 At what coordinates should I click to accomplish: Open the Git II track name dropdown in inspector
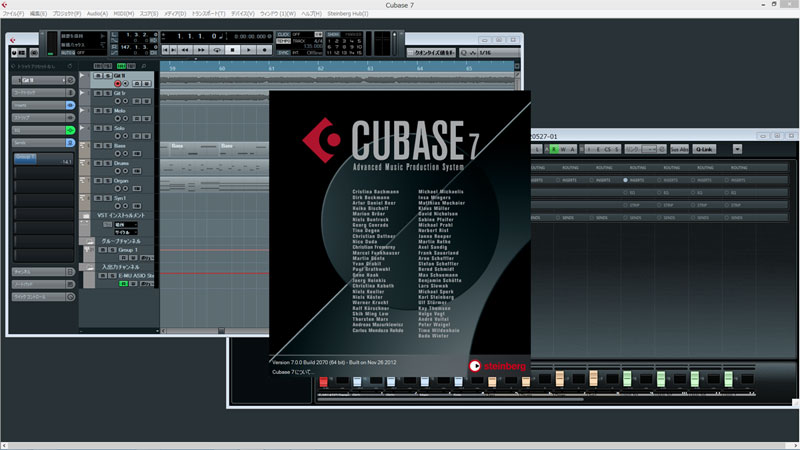64,80
